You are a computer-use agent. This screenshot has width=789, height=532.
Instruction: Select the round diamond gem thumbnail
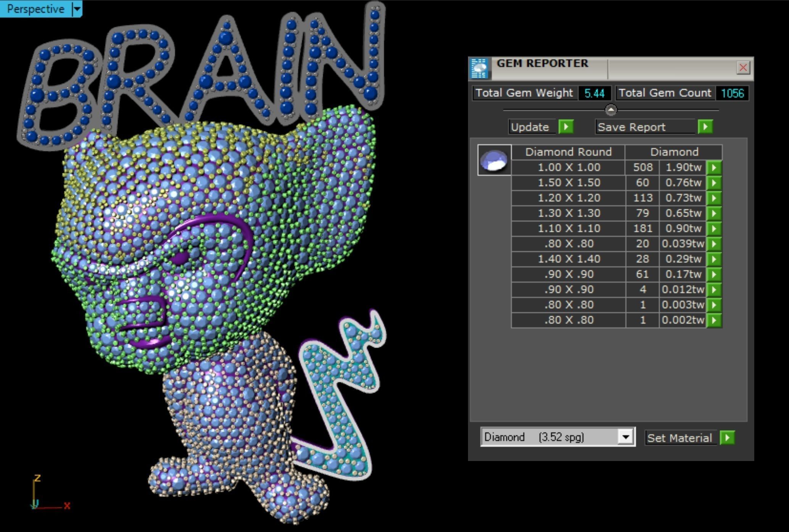(x=494, y=160)
